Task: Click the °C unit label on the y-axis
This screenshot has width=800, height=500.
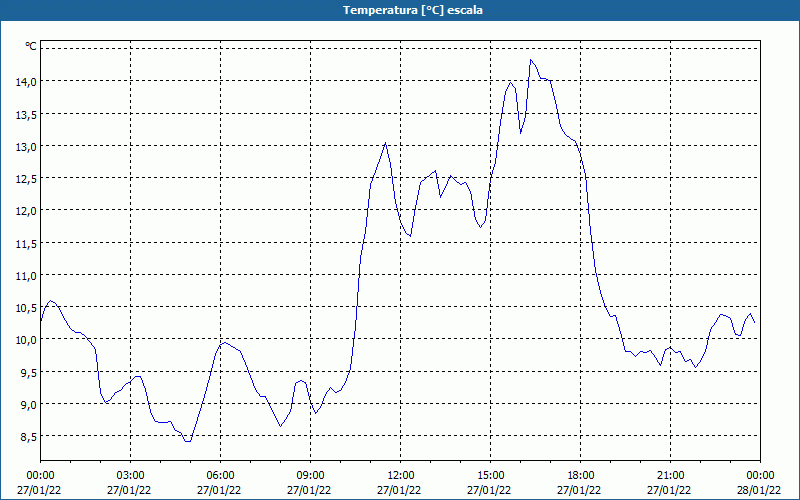Action: tap(31, 46)
